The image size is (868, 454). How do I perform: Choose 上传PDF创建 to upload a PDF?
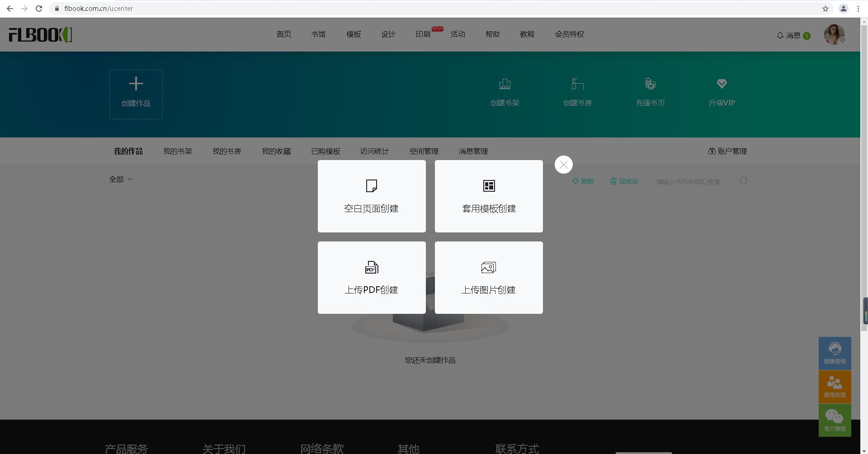[371, 277]
